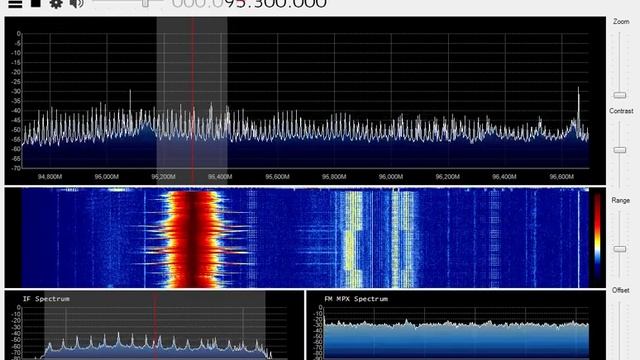Open the hamburger menu
This screenshot has width=640, height=360.
click(16, 4)
